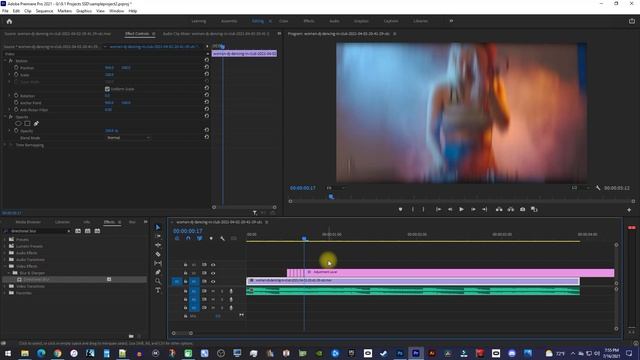Select the Pen tool in timeline toolbar
This screenshot has height=360, width=640.
tap(158, 272)
